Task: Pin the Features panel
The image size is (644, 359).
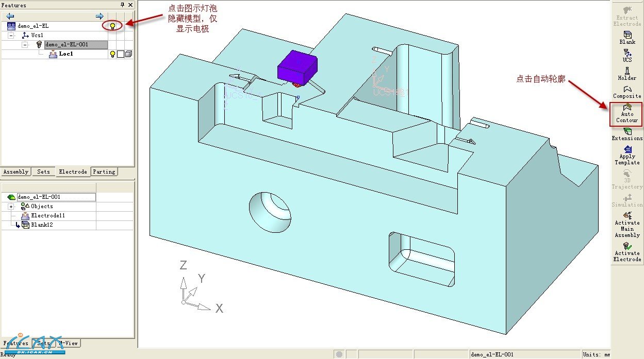Action: point(122,5)
